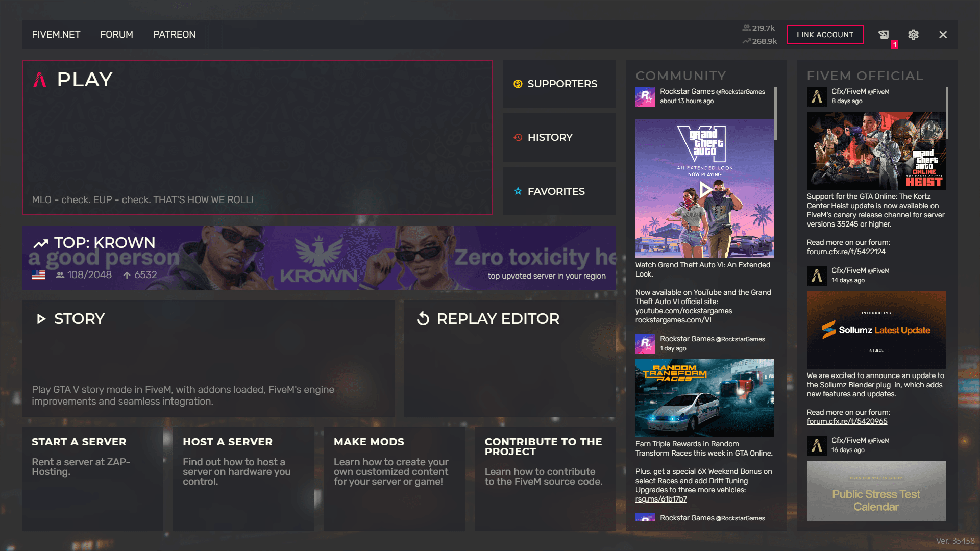This screenshot has height=551, width=980.
Task: Open the FORUM navigation link
Action: click(116, 35)
